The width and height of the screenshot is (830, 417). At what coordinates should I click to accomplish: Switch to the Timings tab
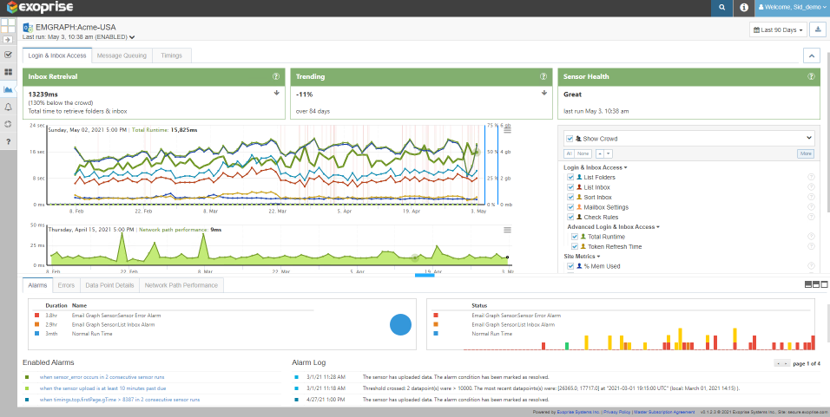(172, 56)
